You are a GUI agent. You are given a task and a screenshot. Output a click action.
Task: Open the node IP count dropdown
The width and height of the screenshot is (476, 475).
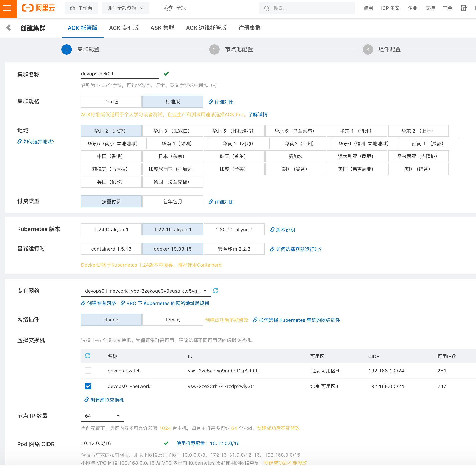coord(102,416)
